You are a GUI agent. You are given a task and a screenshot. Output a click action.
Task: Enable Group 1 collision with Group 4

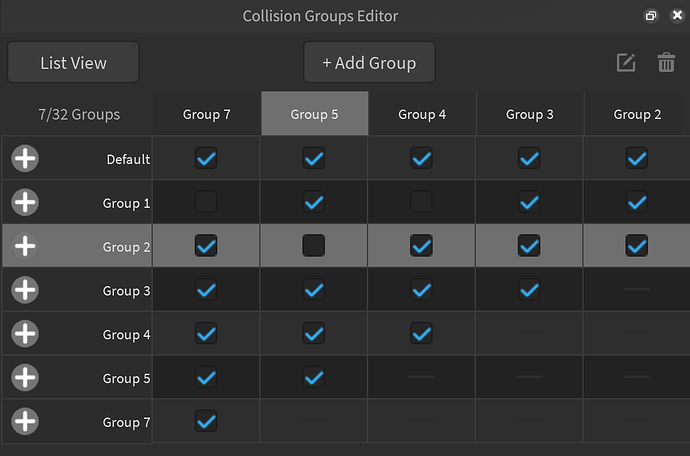422,202
